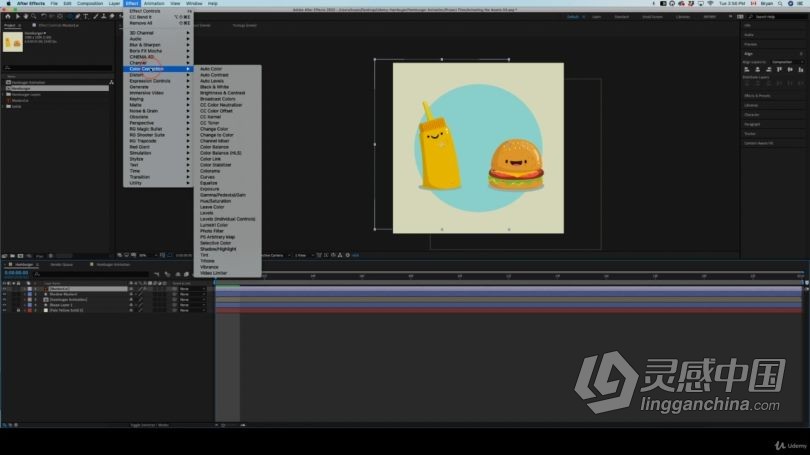Click the Home icon in the toolbar
Image resolution: width=810 pixels, height=455 pixels.
pyautogui.click(x=8, y=17)
